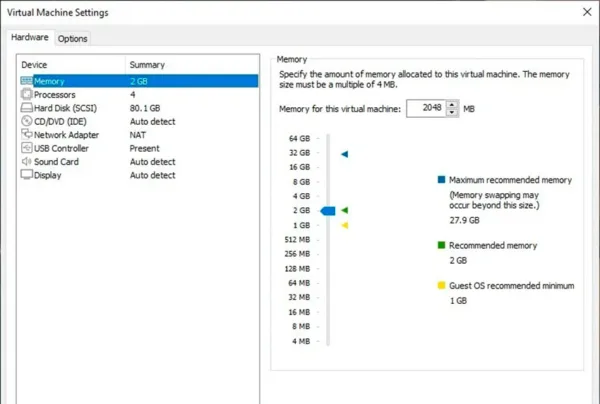Image resolution: width=600 pixels, height=404 pixels.
Task: Select the Display device row
Action: 139,175
